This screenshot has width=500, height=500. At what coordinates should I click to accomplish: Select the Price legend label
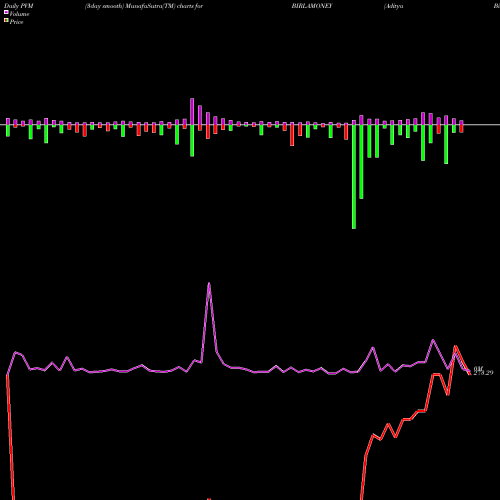click(16, 22)
